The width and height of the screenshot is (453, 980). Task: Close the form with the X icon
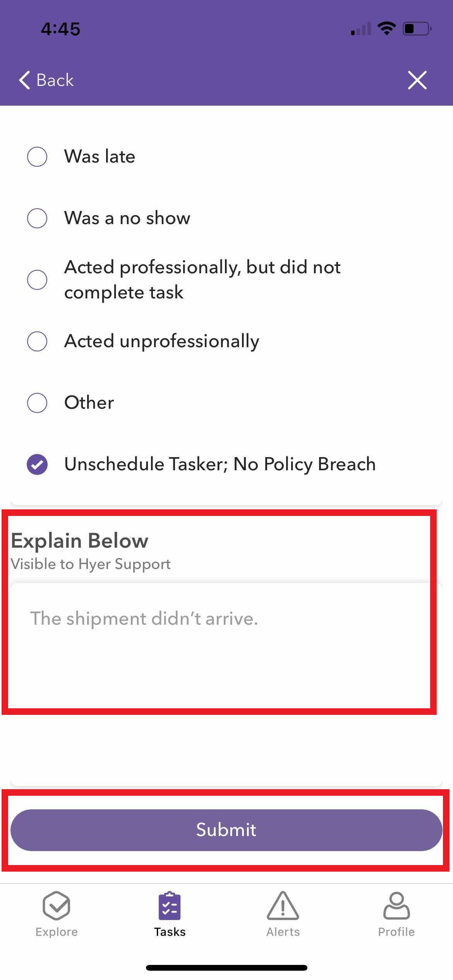(417, 81)
